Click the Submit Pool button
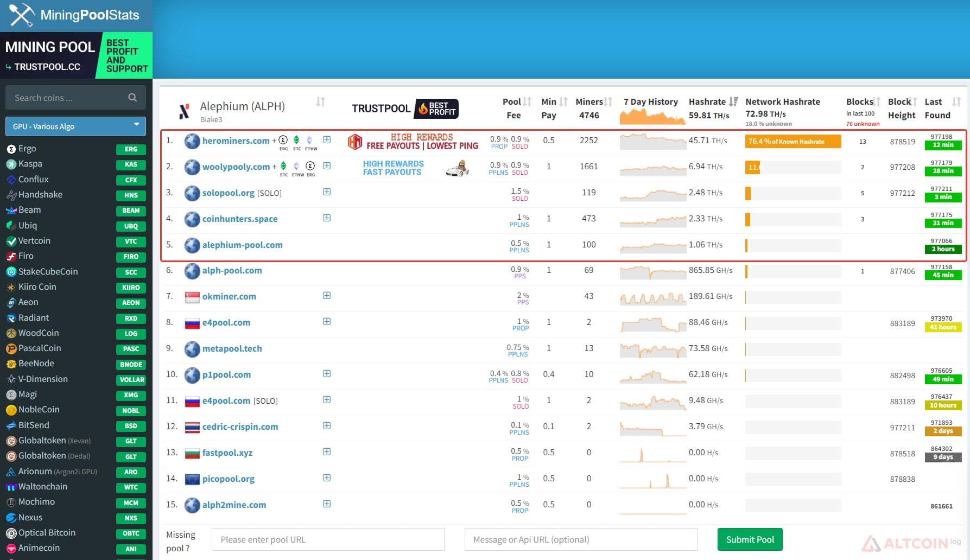 coord(750,539)
